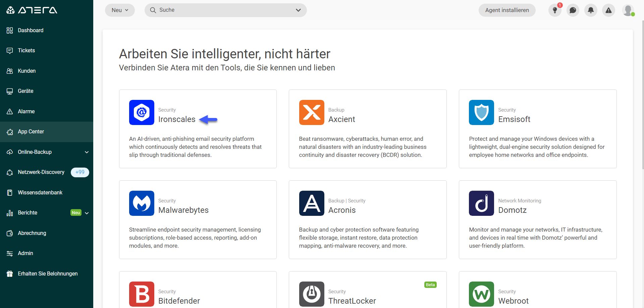
Task: Click the search magnifier icon
Action: coord(153,10)
